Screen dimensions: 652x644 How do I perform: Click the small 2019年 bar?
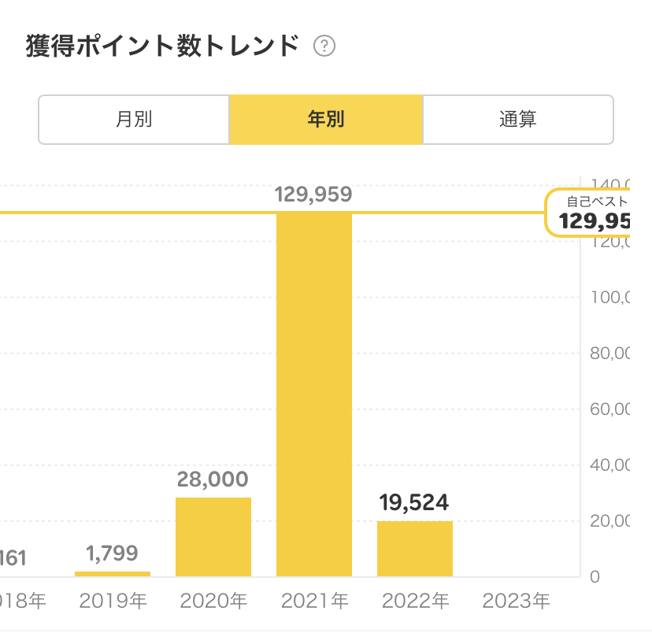click(113, 573)
